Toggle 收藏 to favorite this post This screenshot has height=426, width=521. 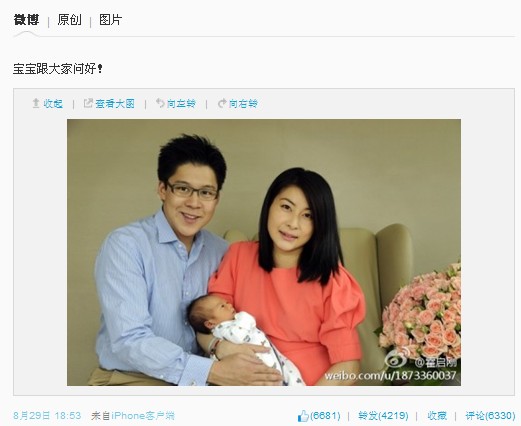coord(437,416)
